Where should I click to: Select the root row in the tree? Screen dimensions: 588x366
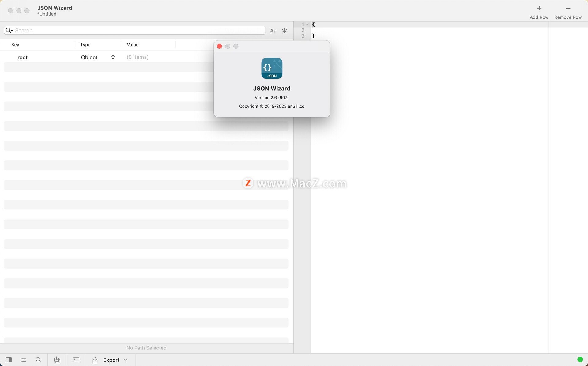(23, 58)
